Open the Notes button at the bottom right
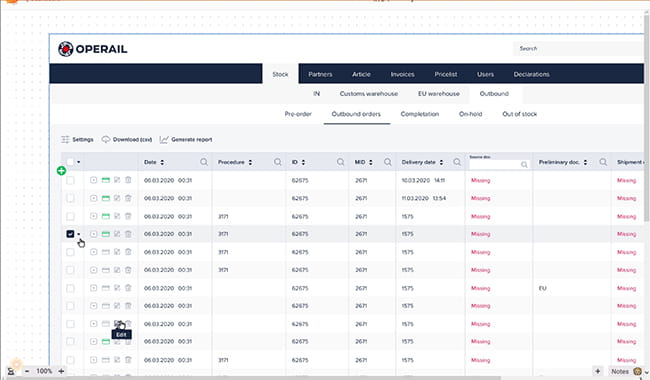650x380 pixels. point(619,371)
